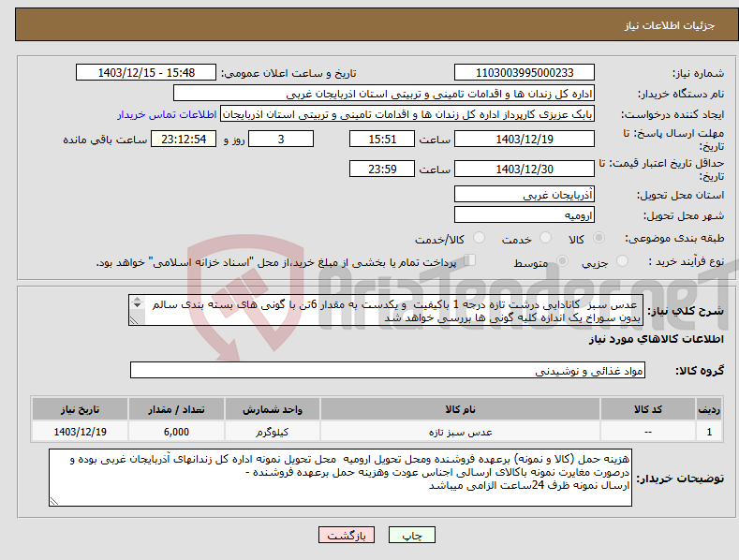Screen dimensions: 739x560
Task: Click the نام کالا column header
Action: coord(460,409)
